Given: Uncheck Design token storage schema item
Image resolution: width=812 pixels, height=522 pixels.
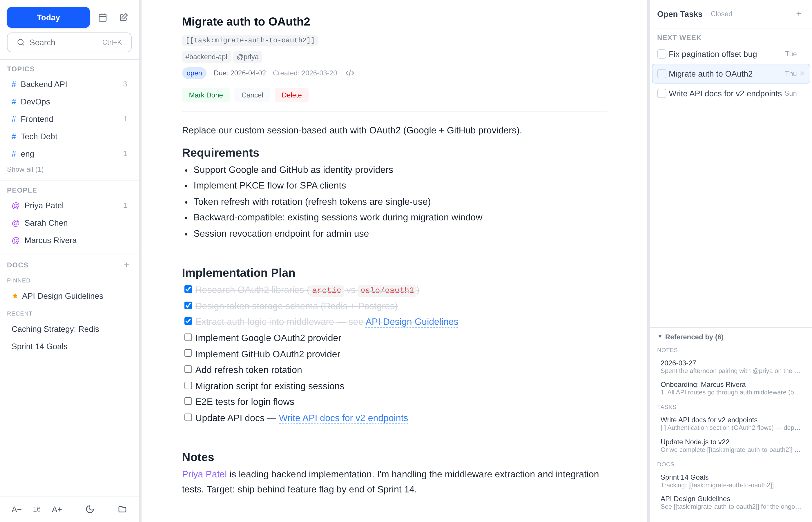Looking at the screenshot, I should coord(188,306).
